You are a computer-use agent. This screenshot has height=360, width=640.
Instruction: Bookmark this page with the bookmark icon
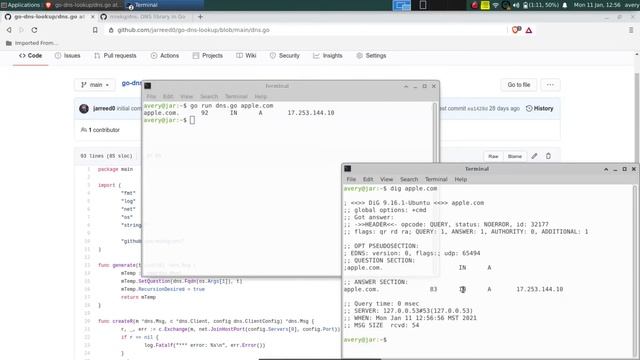coord(95,30)
